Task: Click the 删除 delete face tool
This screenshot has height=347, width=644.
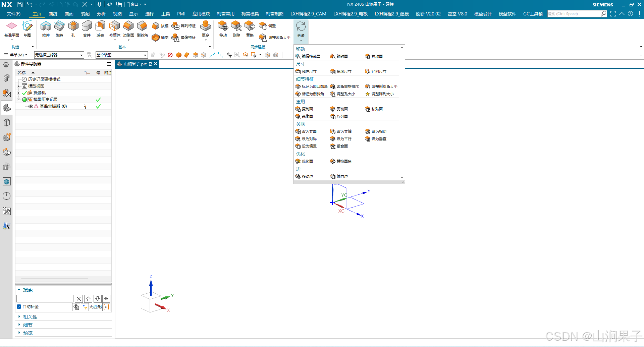Action: point(236,29)
